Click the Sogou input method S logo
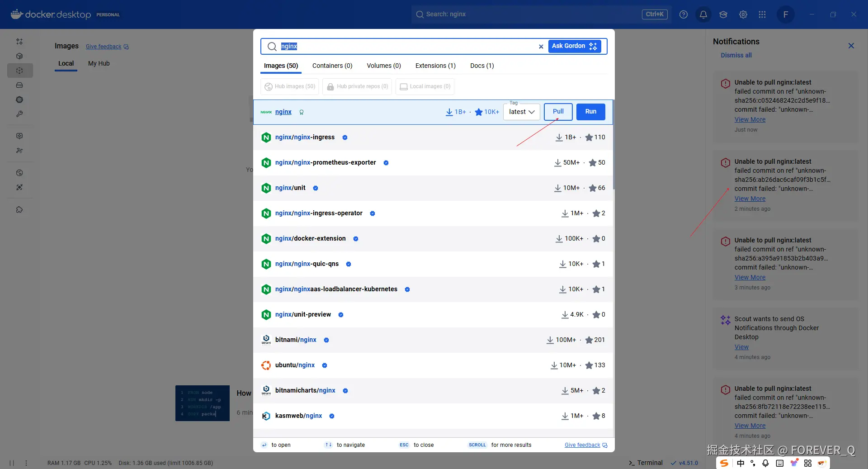The image size is (868, 469). (x=724, y=463)
